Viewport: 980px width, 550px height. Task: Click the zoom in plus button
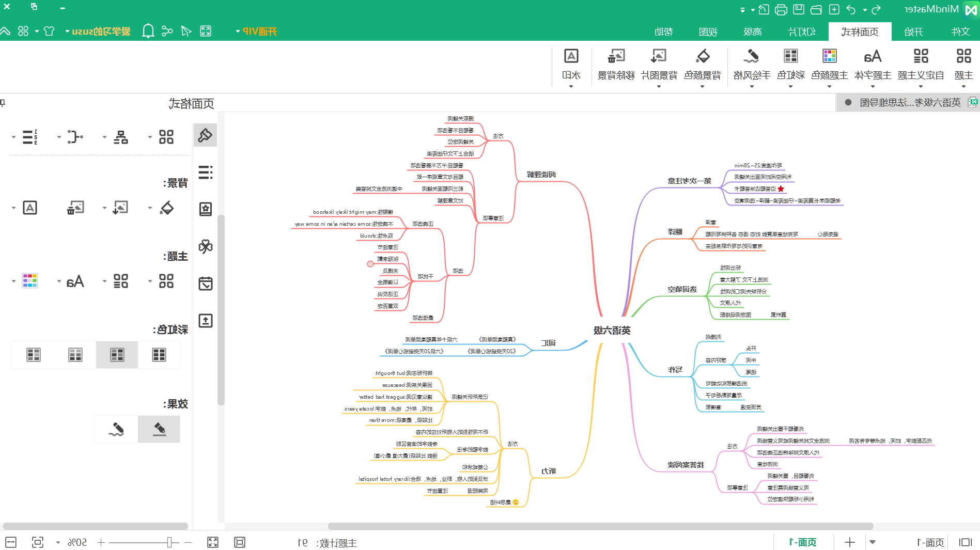[x=101, y=542]
